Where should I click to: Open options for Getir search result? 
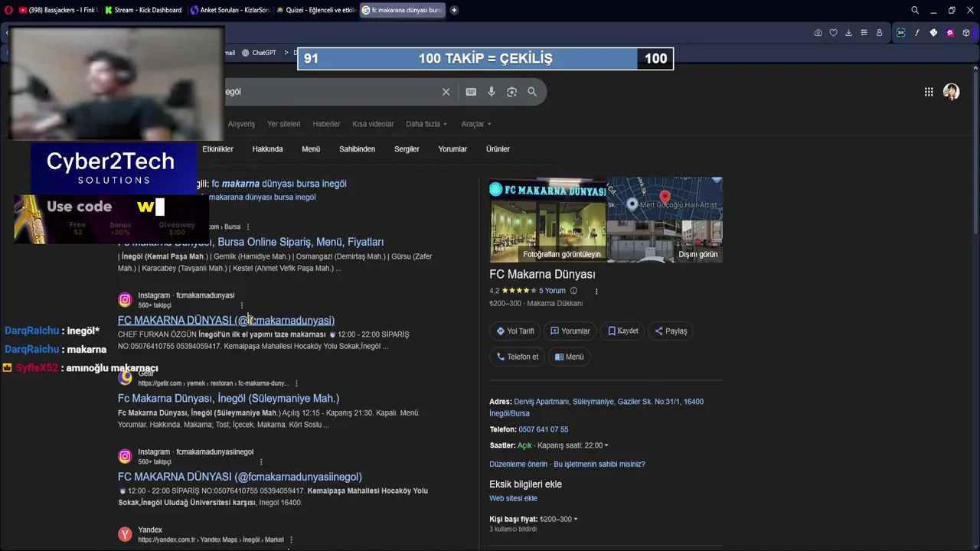tap(296, 383)
